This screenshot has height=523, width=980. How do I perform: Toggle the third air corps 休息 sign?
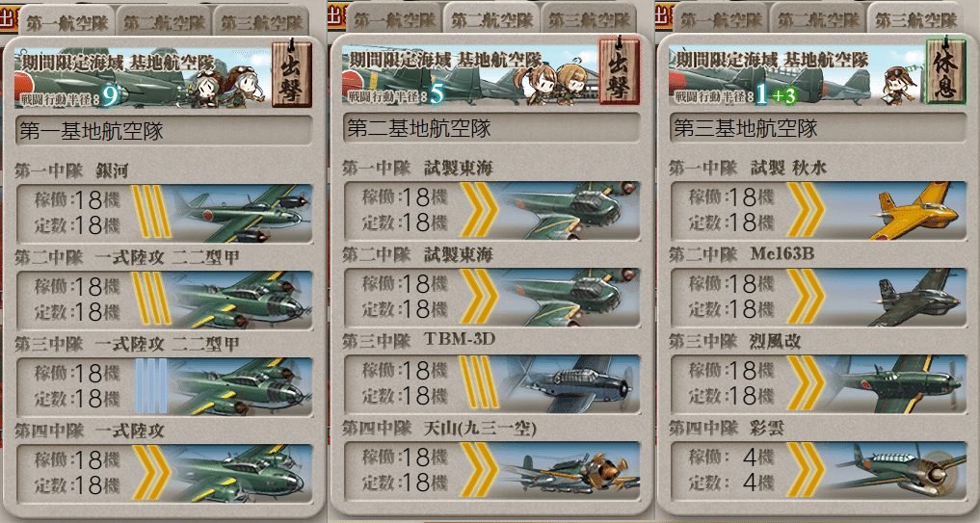pyautogui.click(x=945, y=70)
